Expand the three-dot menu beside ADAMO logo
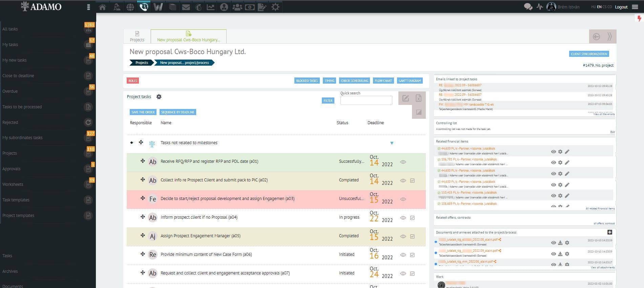This screenshot has height=288, width=644. tap(88, 7)
